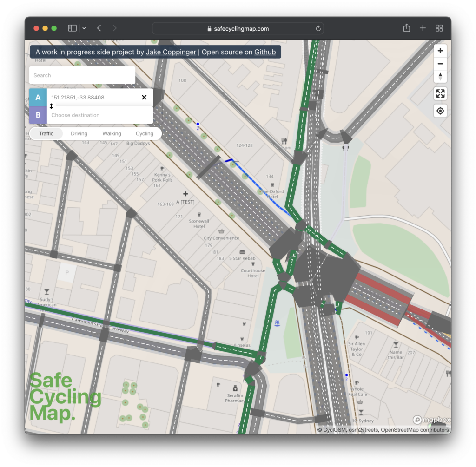Reset map bearing with the compass pitch icon
The height and width of the screenshot is (467, 476).
tap(440, 76)
